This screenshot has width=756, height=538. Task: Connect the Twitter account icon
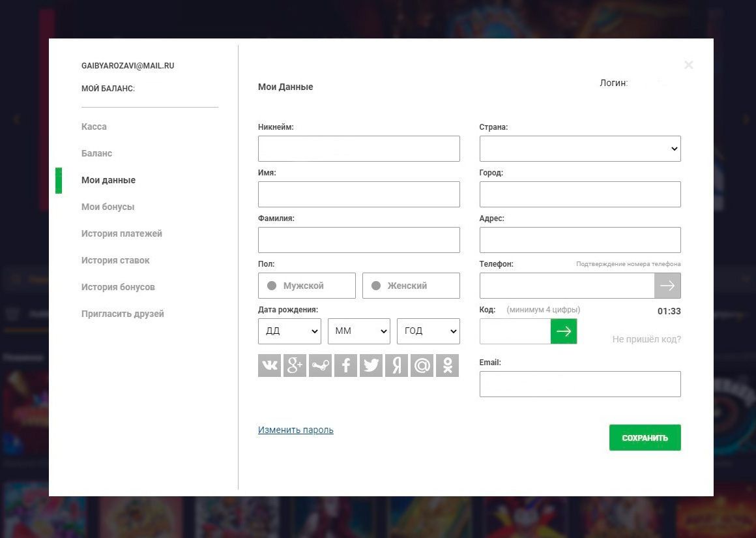pos(371,366)
